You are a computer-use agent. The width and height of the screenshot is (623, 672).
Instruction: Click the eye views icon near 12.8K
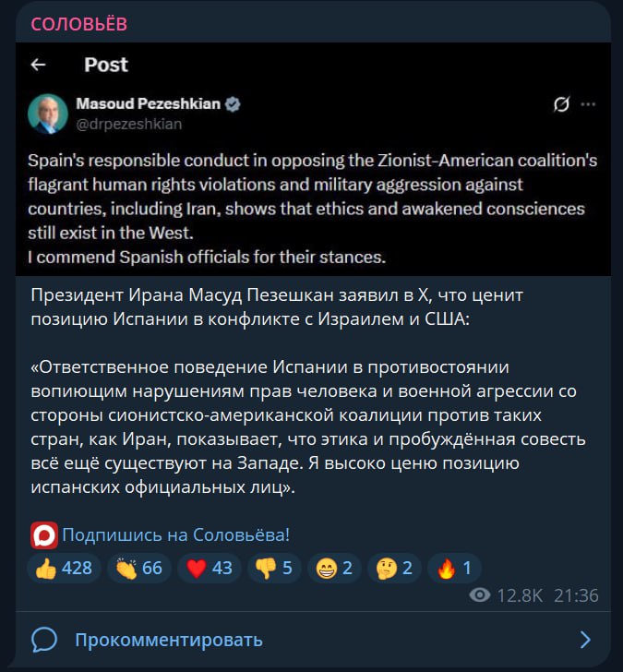click(479, 595)
